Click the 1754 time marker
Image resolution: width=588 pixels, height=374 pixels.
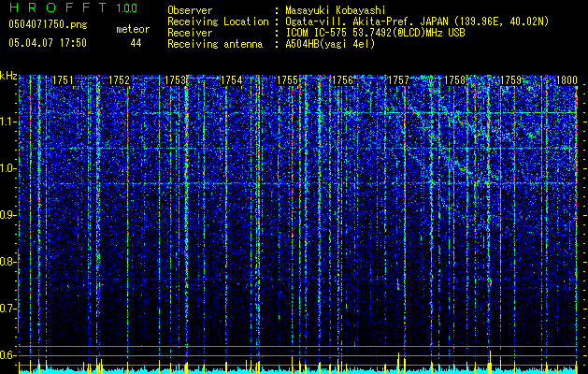(232, 80)
